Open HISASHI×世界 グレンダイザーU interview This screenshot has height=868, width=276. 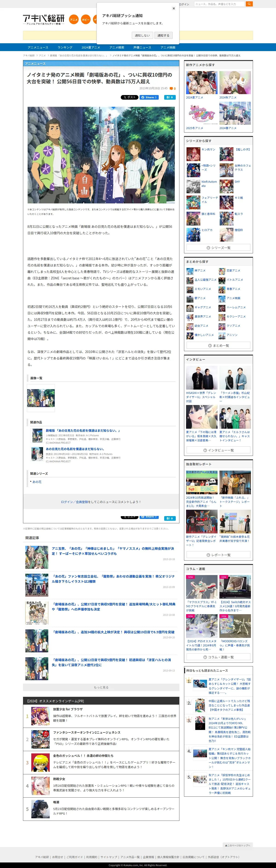(x=202, y=378)
